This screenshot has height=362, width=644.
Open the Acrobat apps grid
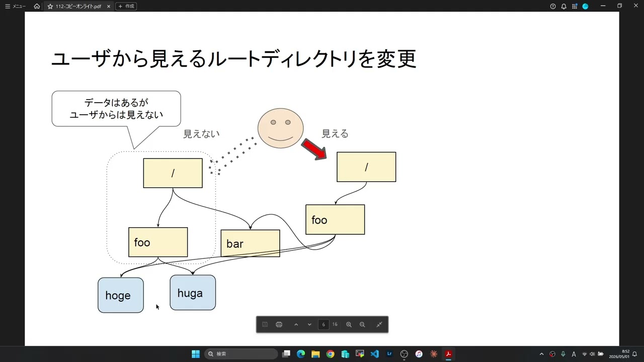[574, 6]
